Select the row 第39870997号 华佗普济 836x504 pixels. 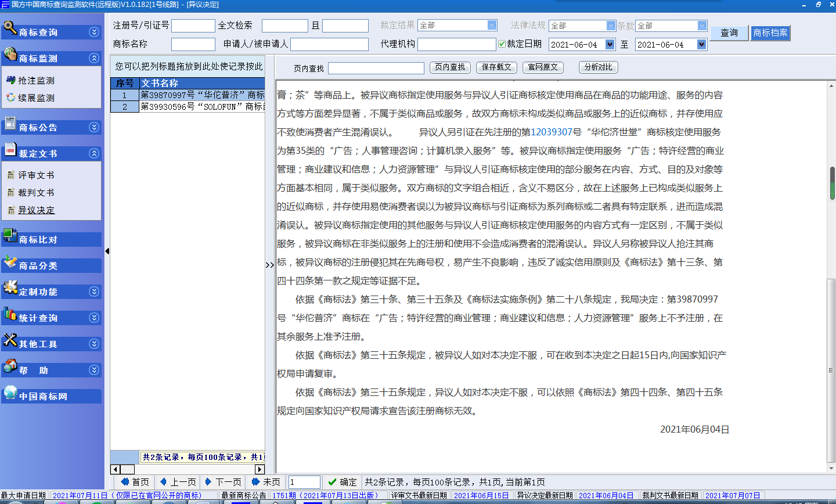pos(188,95)
